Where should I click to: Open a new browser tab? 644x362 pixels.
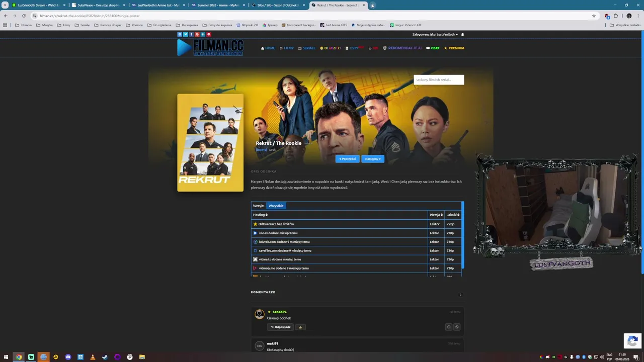click(372, 5)
